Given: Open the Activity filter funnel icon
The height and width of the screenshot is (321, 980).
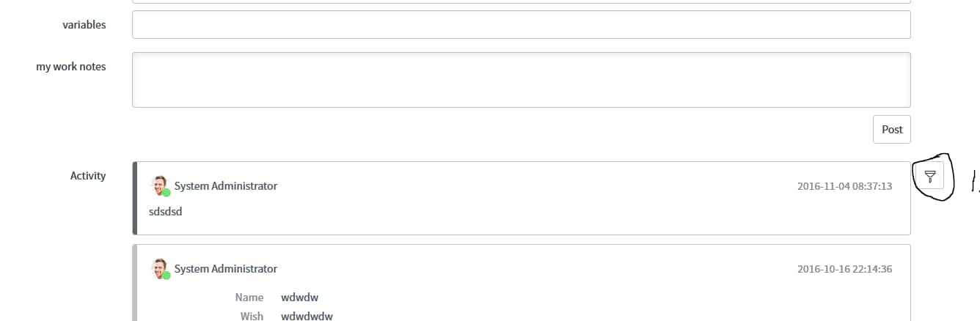Looking at the screenshot, I should pyautogui.click(x=930, y=176).
